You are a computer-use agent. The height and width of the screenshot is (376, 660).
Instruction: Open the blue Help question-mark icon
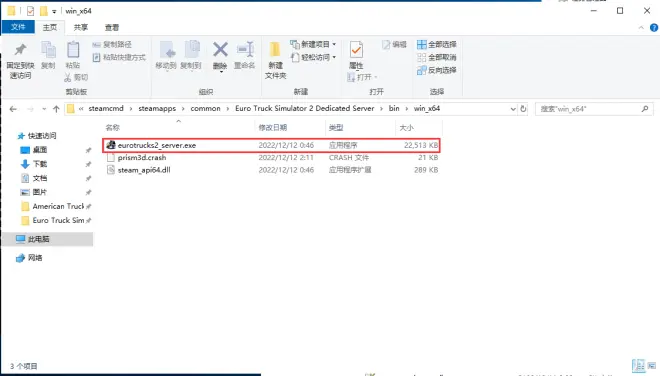pos(654,28)
